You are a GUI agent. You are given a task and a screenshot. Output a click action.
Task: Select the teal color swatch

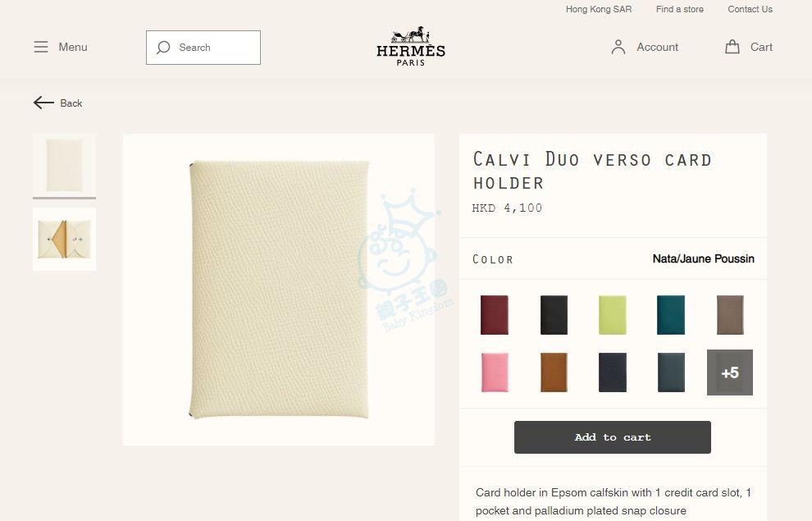[x=671, y=315]
